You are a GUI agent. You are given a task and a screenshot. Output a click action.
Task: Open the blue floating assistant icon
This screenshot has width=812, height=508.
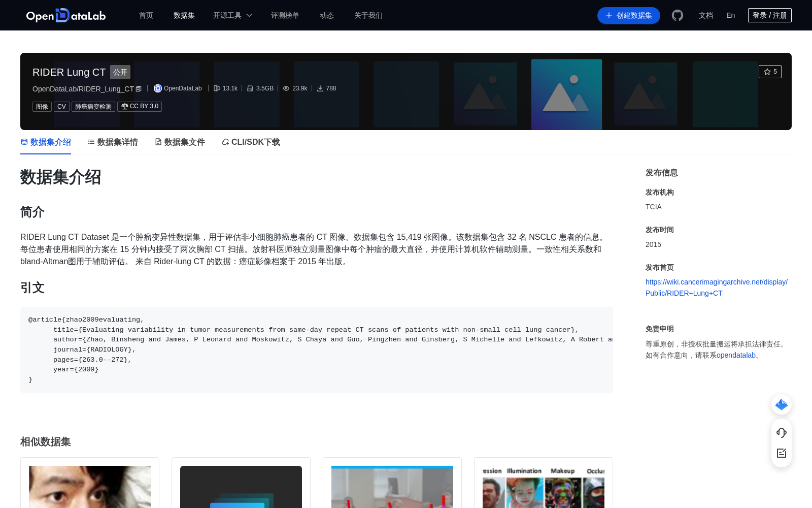(x=782, y=404)
